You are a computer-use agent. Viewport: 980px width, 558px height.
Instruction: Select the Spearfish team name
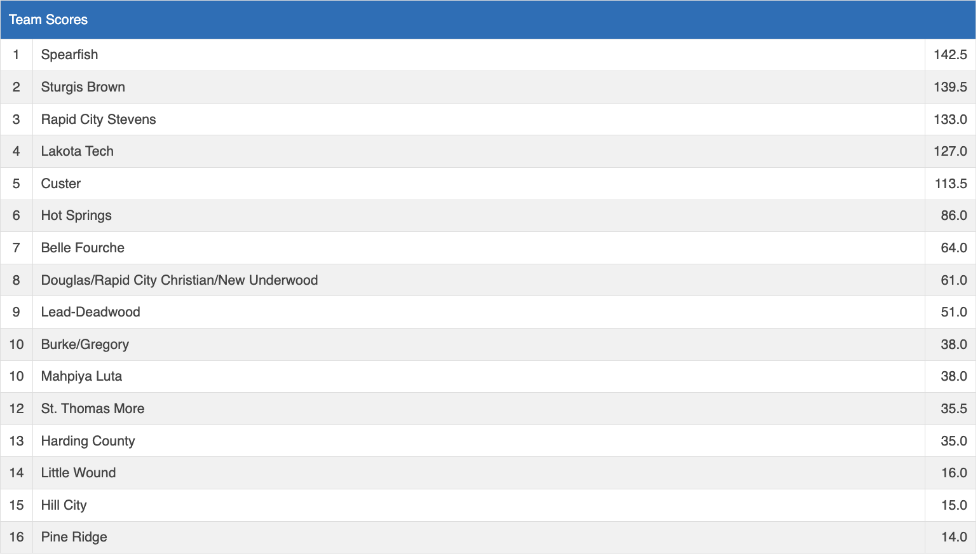(69, 55)
